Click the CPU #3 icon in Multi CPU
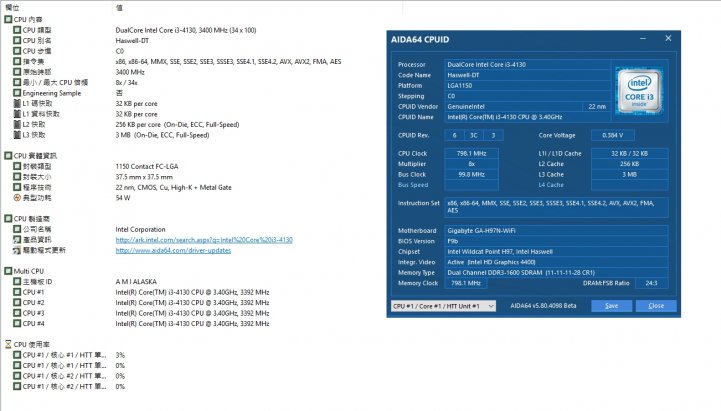Screen dimensions: 721x411 pyautogui.click(x=17, y=313)
